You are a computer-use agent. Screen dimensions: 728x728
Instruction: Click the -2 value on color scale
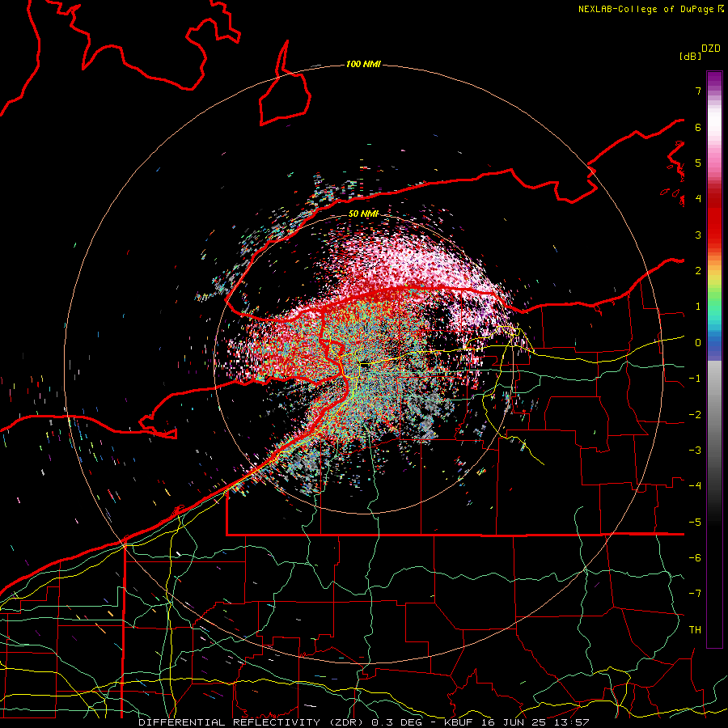(x=695, y=415)
